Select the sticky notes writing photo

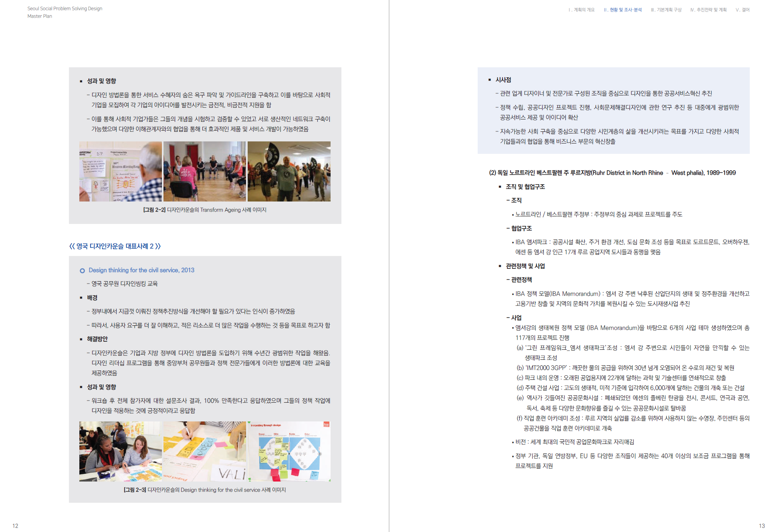(204, 451)
